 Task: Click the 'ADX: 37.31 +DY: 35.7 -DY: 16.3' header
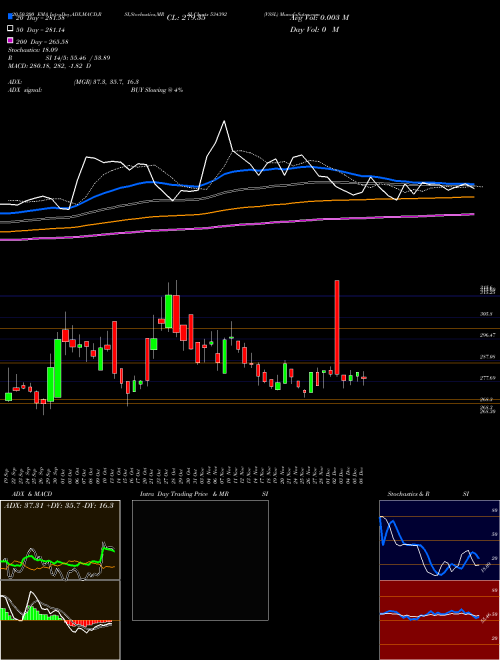(x=59, y=505)
